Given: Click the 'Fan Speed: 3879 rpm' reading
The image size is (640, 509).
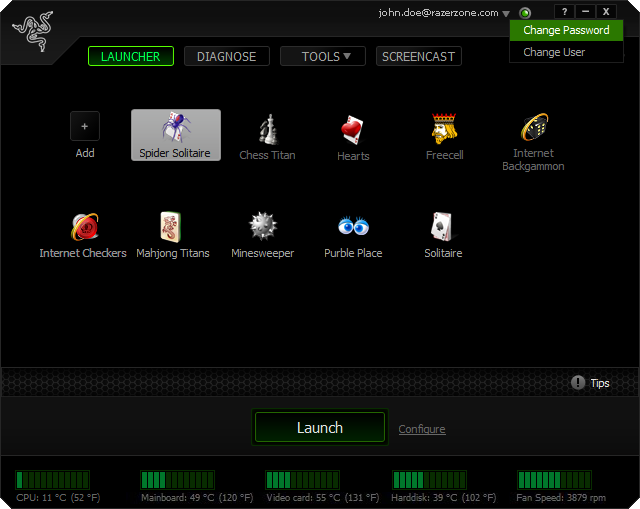Looking at the screenshot, I should pyautogui.click(x=561, y=498).
